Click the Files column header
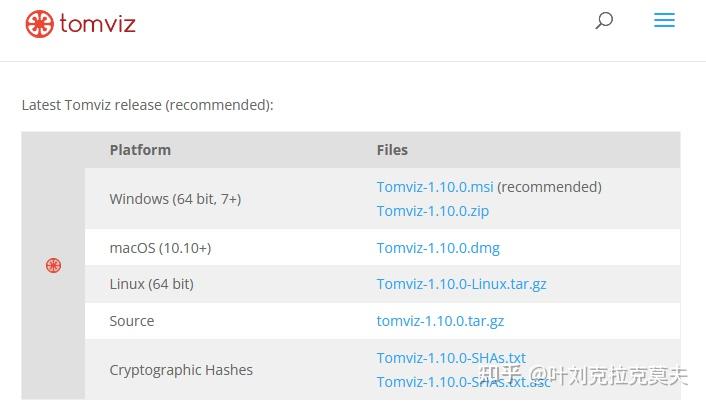 pyautogui.click(x=392, y=150)
